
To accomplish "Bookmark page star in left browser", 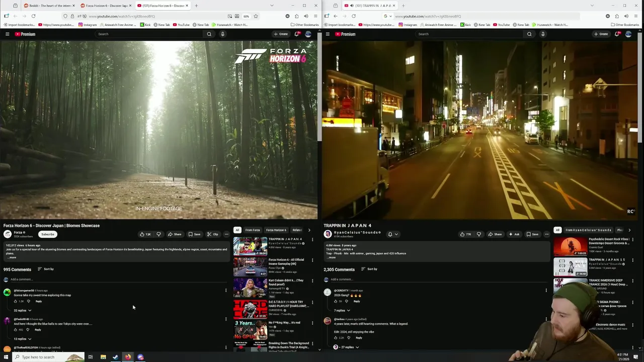I will [256, 16].
